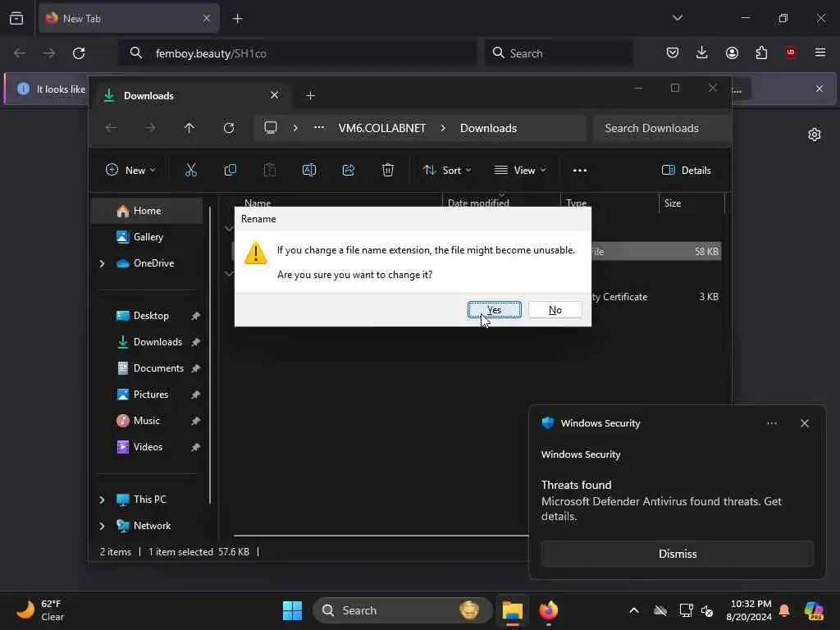
Task: Open a new Firefox tab
Action: pos(237,19)
